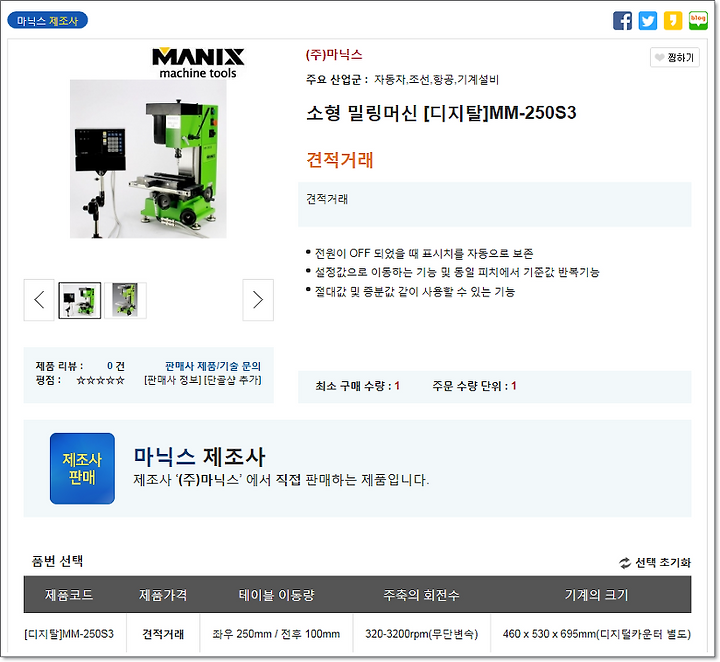Screen dimensions: 720x662
Task: Click the 주축의 회전수 column header
Action: pyautogui.click(x=422, y=595)
